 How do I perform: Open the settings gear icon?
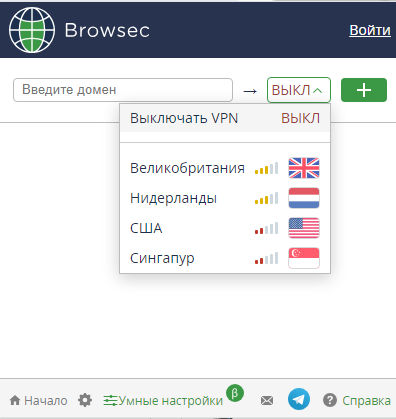pos(85,400)
